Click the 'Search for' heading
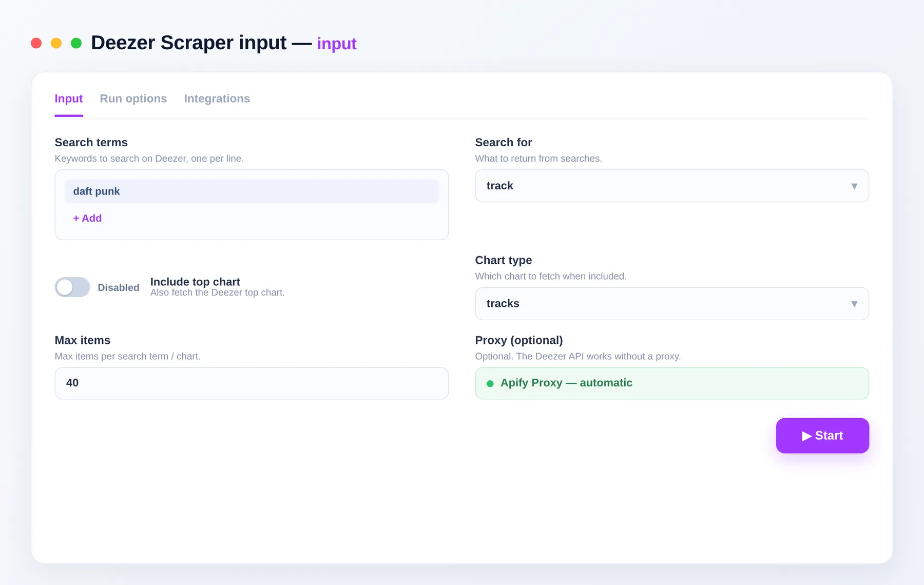 tap(504, 142)
